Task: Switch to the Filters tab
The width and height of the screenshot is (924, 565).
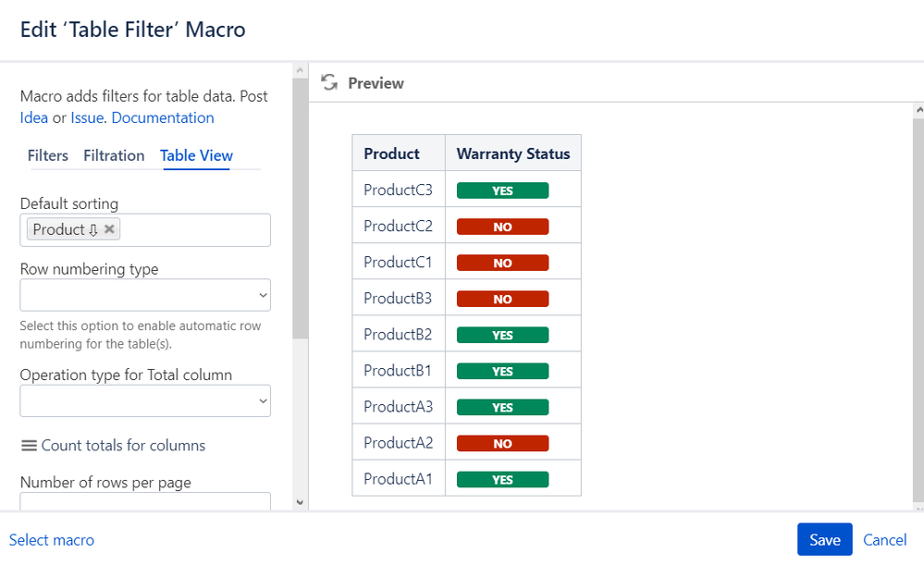Action: (x=48, y=155)
